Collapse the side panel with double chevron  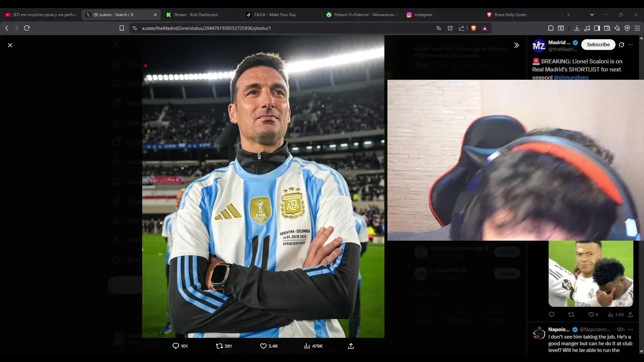pos(516,45)
